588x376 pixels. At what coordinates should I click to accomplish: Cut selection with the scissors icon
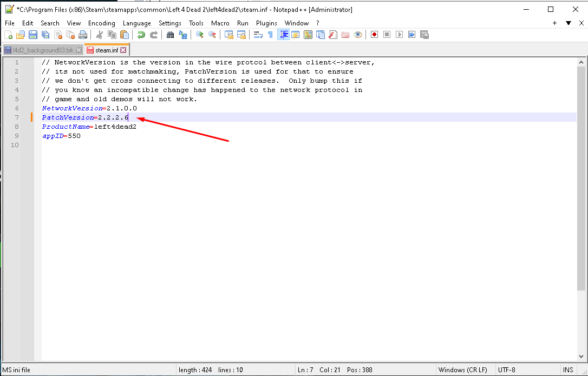tap(100, 35)
